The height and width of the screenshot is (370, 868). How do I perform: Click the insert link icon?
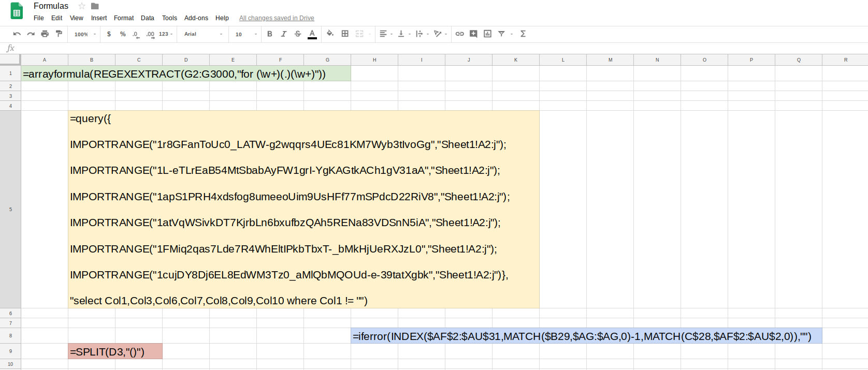click(x=459, y=34)
